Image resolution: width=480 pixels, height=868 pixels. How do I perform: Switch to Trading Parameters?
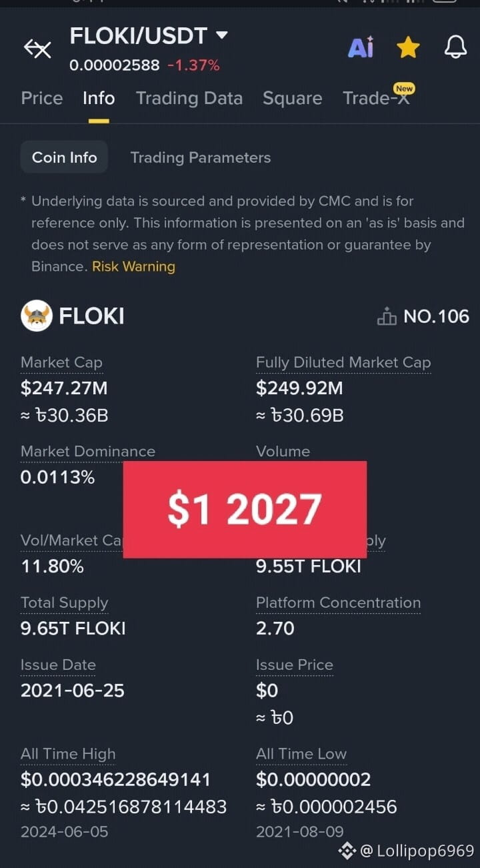[201, 157]
